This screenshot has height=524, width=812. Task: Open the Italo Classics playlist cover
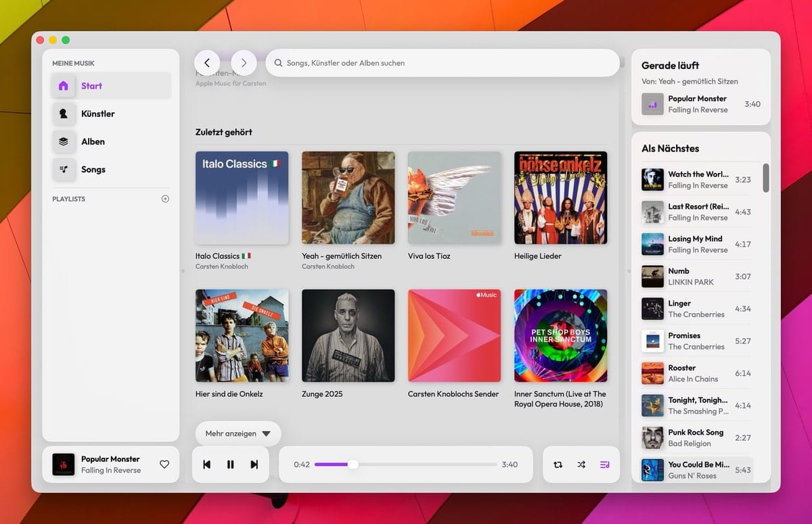coord(242,197)
